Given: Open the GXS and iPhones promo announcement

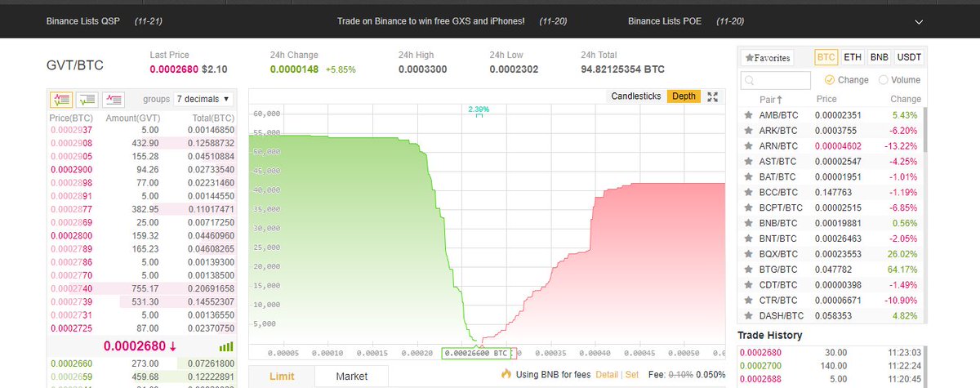Looking at the screenshot, I should click(431, 20).
